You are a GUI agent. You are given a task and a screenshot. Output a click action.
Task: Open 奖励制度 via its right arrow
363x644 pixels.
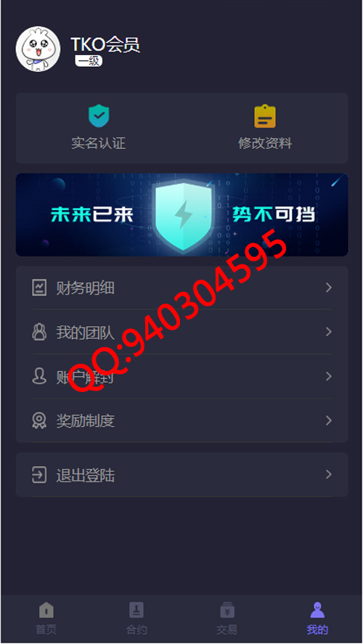pos(328,420)
